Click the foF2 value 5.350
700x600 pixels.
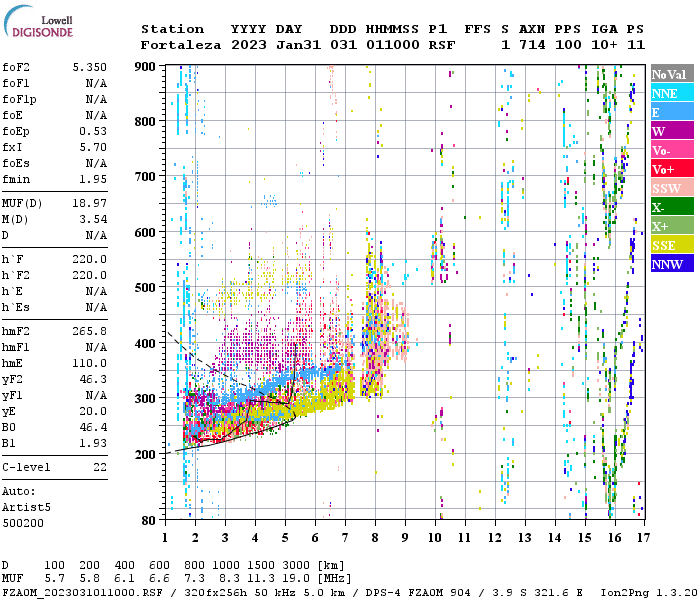pos(90,67)
